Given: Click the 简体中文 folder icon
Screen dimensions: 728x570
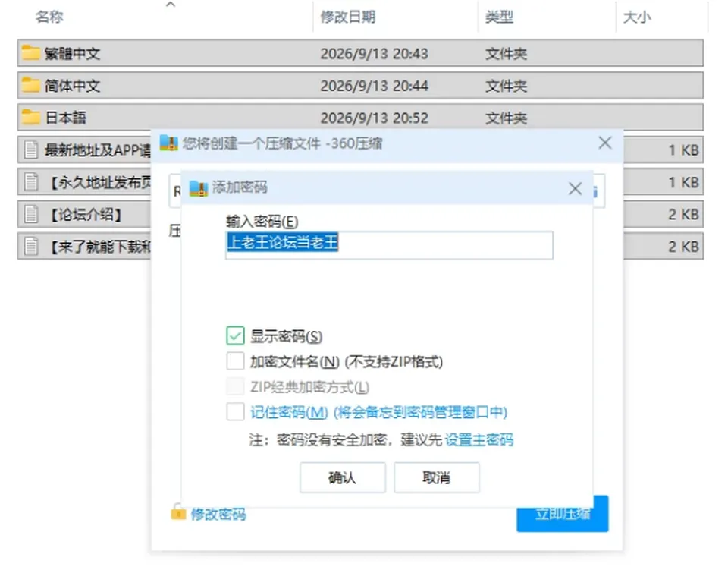Looking at the screenshot, I should tap(30, 85).
